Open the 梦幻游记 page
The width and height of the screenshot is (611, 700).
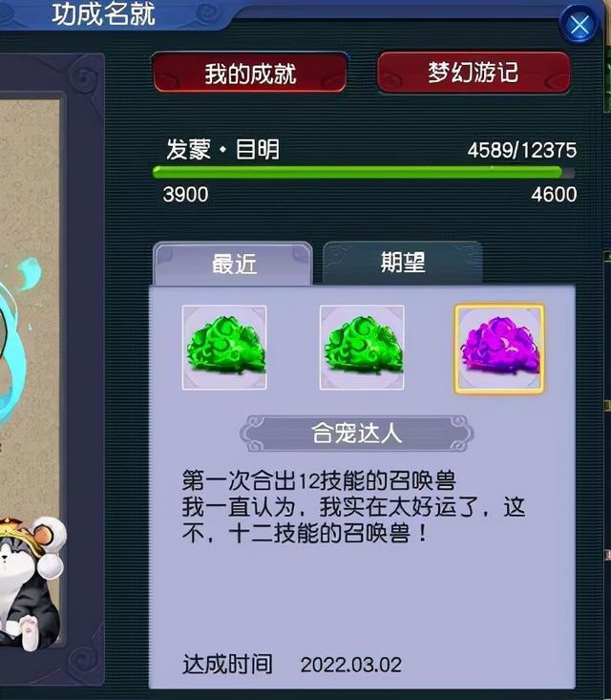474,74
